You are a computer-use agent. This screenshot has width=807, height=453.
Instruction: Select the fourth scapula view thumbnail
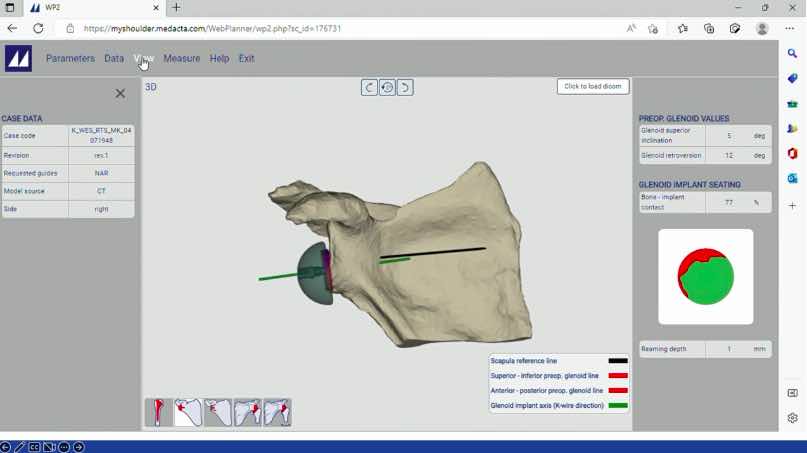point(247,412)
